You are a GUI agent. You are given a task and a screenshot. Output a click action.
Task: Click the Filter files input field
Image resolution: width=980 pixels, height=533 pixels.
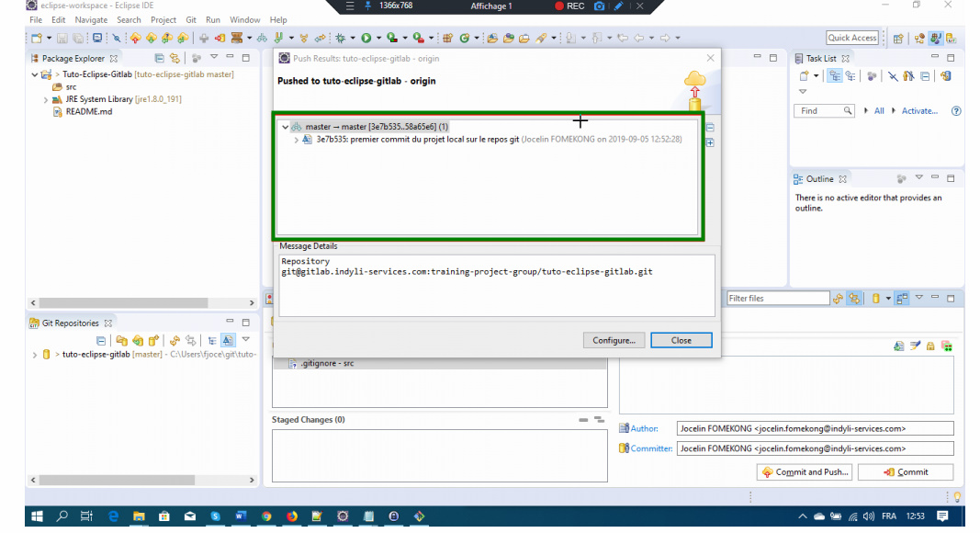tap(778, 299)
